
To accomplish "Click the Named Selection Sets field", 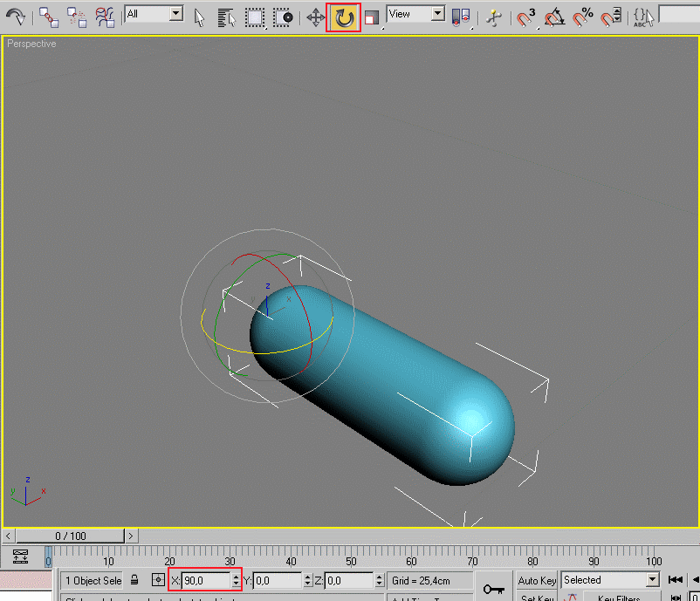I will (x=679, y=14).
